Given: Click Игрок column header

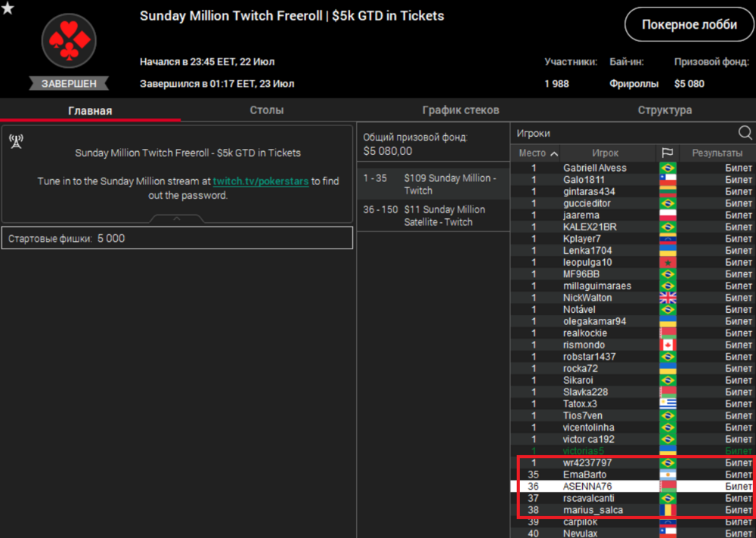Looking at the screenshot, I should pos(605,153).
